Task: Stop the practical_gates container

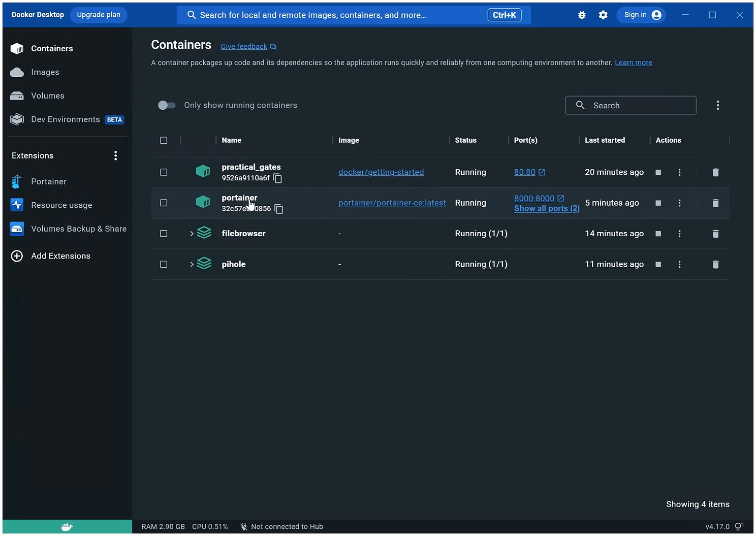Action: [658, 172]
